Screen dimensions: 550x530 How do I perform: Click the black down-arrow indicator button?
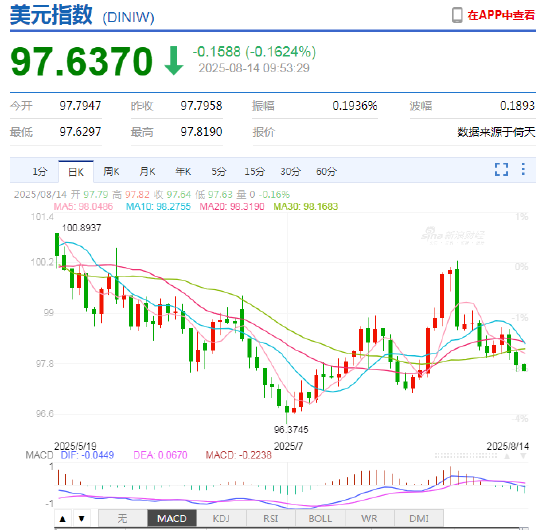81,518
